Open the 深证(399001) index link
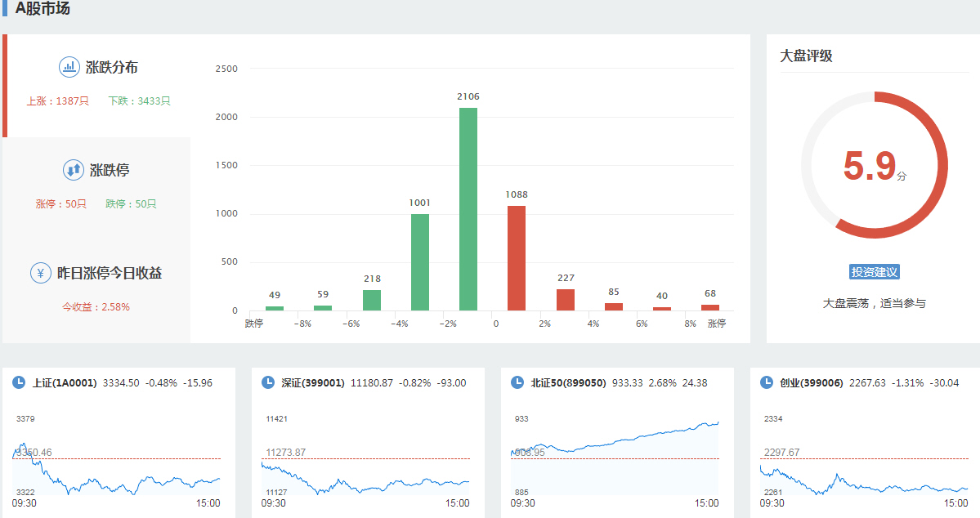The width and height of the screenshot is (980, 518). (313, 382)
